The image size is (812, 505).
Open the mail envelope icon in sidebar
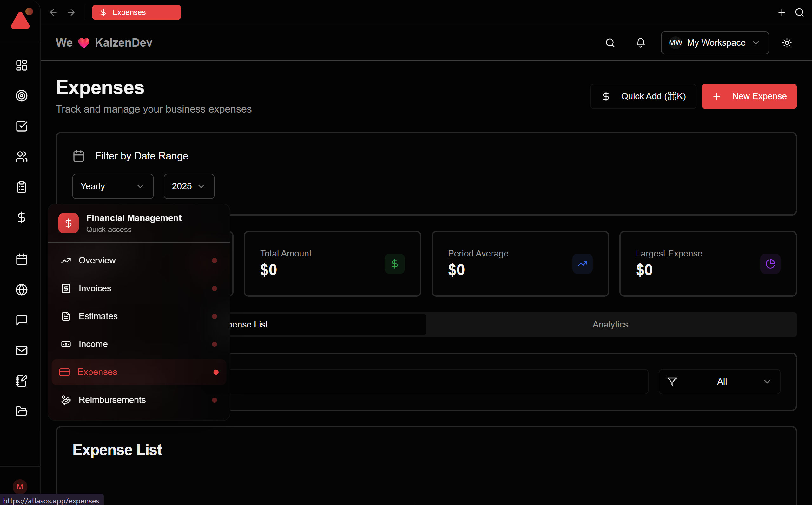point(21,350)
